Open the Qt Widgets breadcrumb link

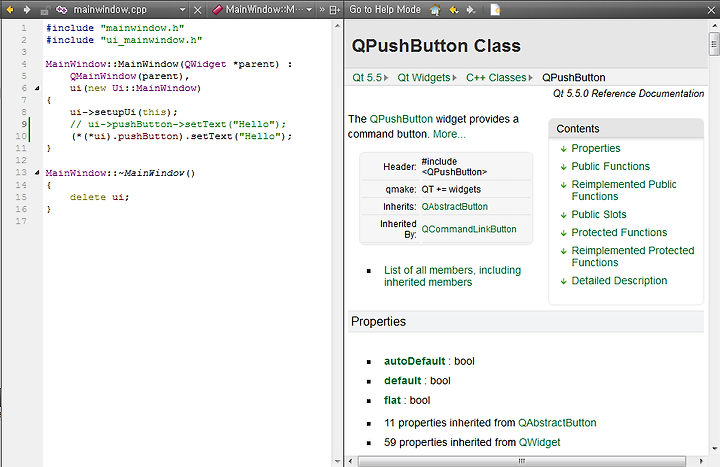[424, 78]
